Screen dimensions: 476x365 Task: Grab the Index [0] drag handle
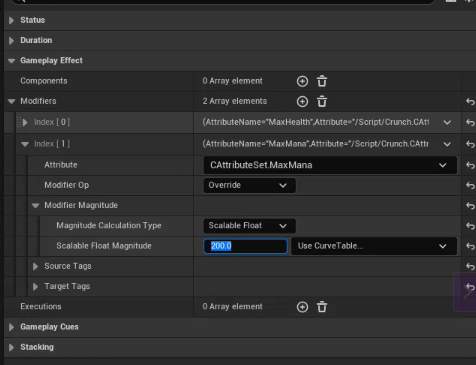[19, 122]
